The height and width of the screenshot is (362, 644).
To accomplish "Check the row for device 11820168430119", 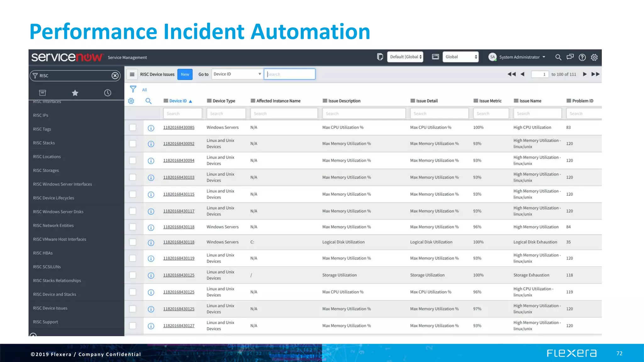I will coord(133,258).
